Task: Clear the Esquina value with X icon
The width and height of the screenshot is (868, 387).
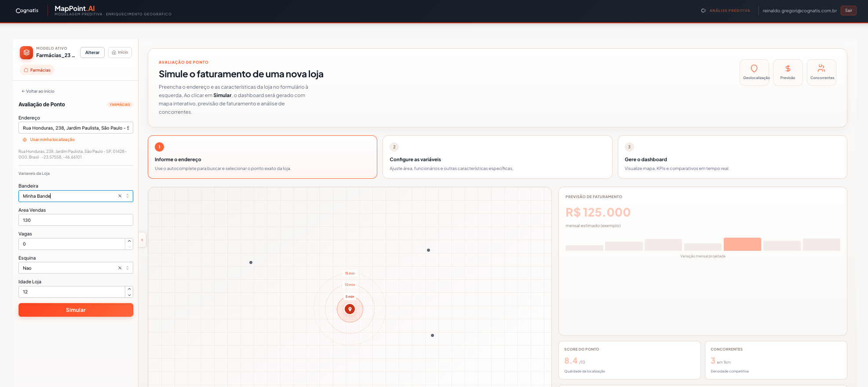Action: click(x=120, y=268)
